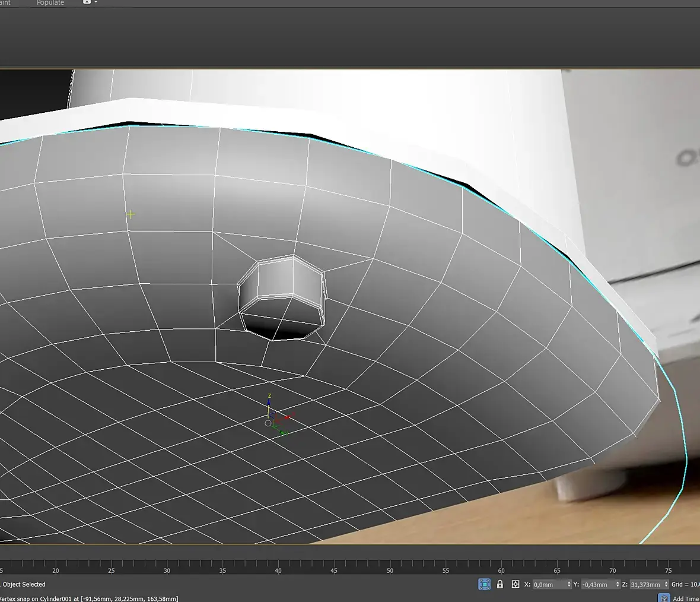
Task: Toggle the Selection Lock padlock icon
Action: click(x=499, y=584)
